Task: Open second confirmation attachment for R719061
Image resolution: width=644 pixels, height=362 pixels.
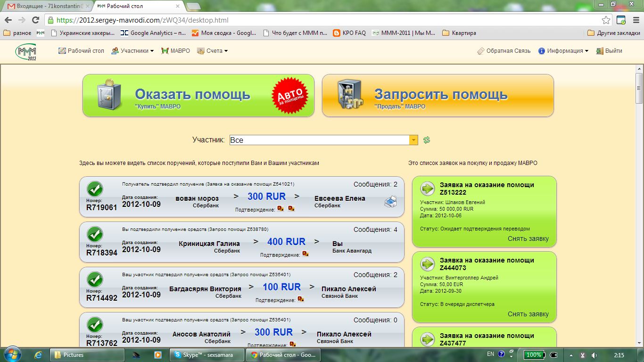Action: [291, 208]
